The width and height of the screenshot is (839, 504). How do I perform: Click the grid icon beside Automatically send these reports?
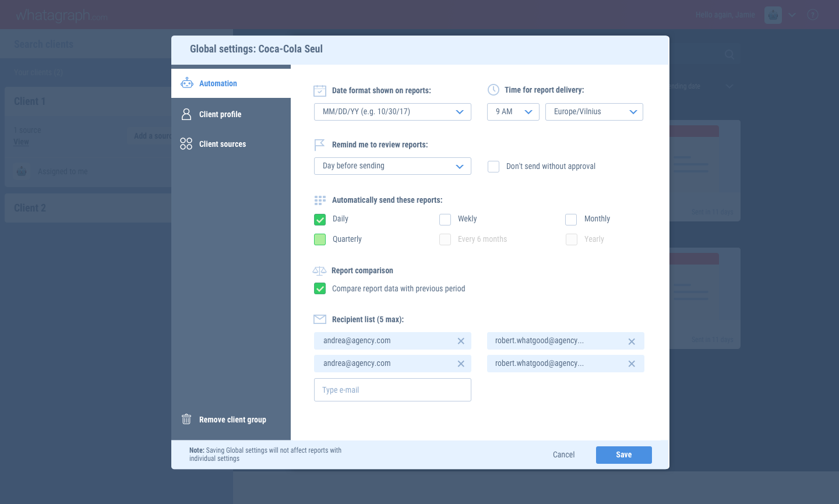320,200
